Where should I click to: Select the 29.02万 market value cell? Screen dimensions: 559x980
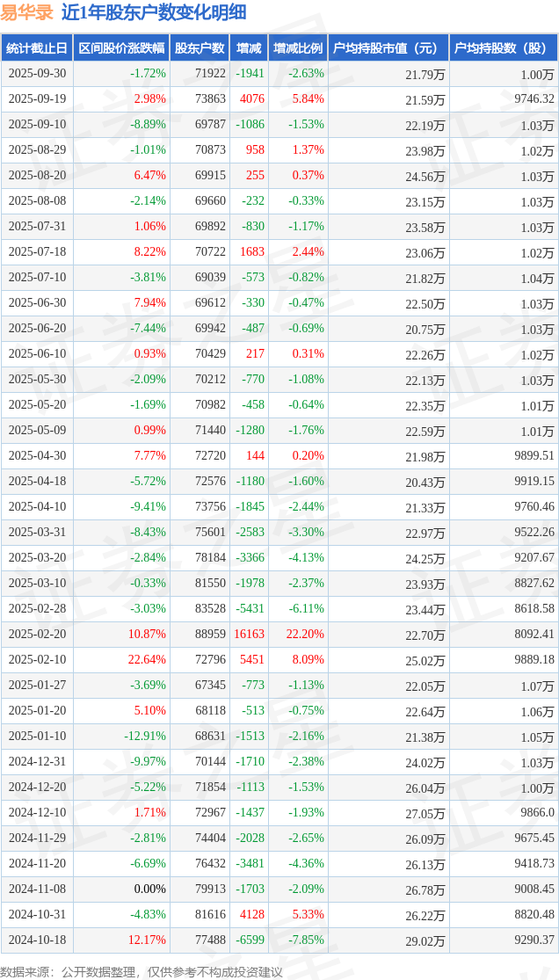425,940
